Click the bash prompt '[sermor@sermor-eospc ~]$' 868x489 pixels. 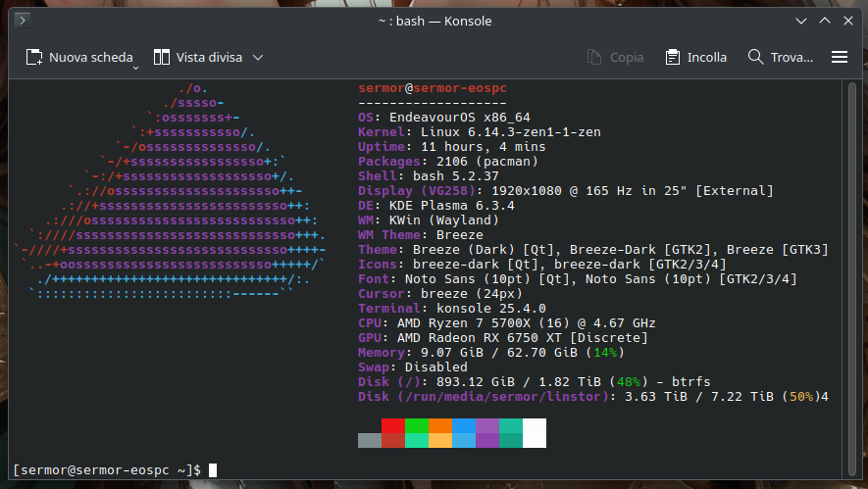(x=107, y=470)
